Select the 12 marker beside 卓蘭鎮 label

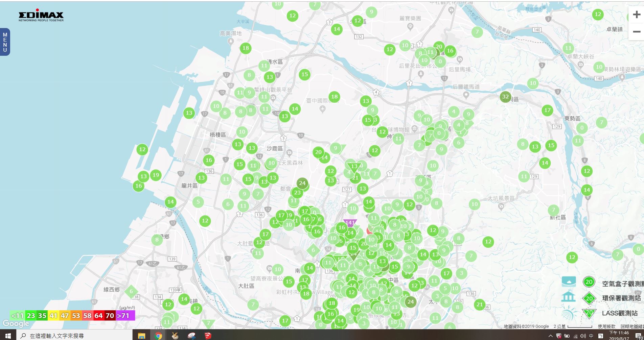coord(598,15)
